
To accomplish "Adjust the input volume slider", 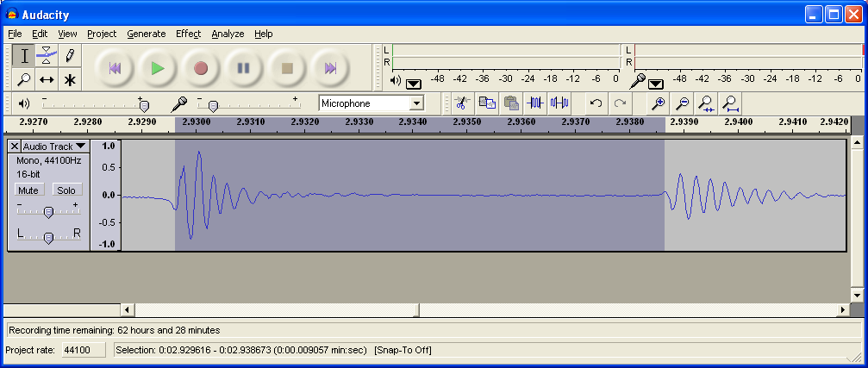I will click(x=213, y=105).
